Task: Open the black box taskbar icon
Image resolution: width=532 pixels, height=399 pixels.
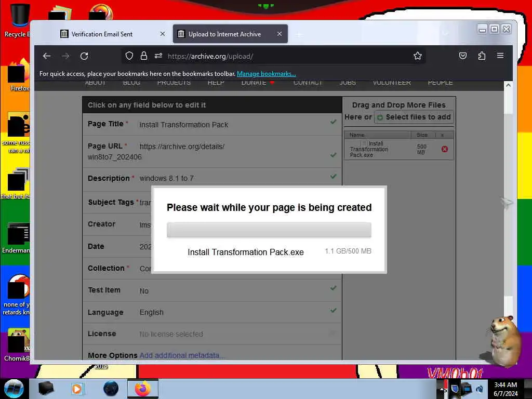Action: pos(46,389)
